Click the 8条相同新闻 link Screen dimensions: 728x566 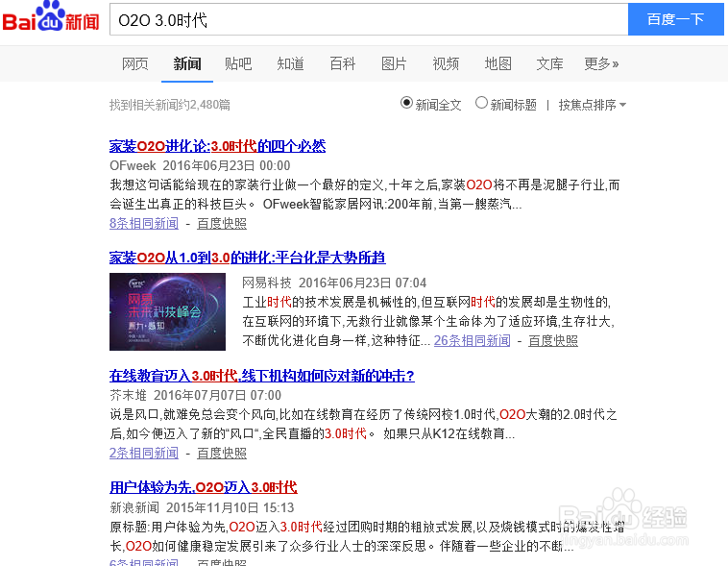click(x=144, y=223)
